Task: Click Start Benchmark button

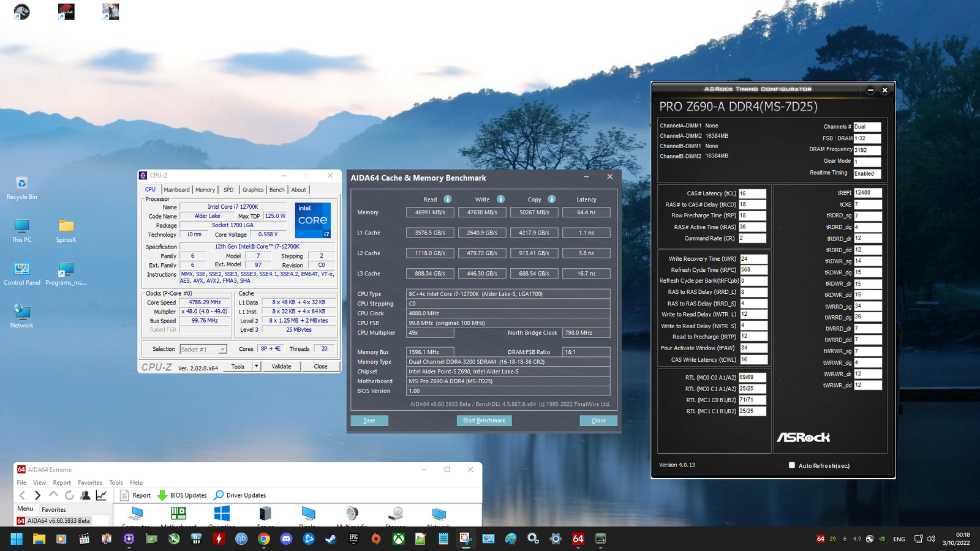Action: tap(484, 421)
